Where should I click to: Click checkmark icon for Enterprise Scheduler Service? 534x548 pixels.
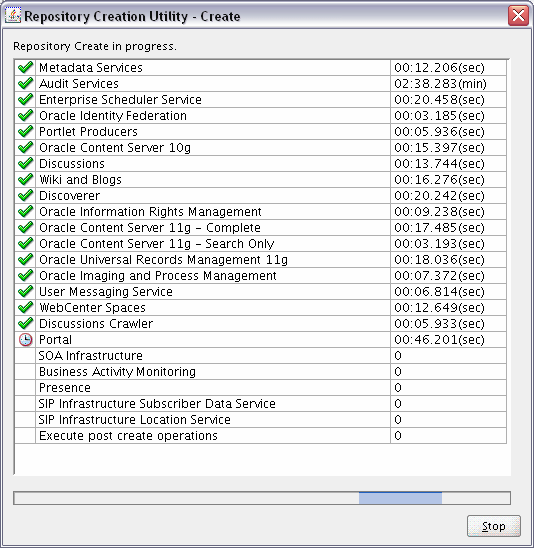point(26,99)
